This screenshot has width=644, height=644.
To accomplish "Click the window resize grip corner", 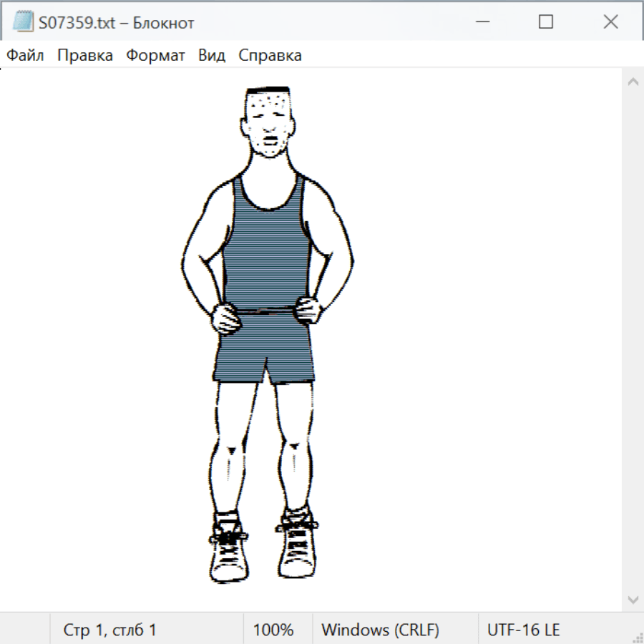I will tap(638, 638).
